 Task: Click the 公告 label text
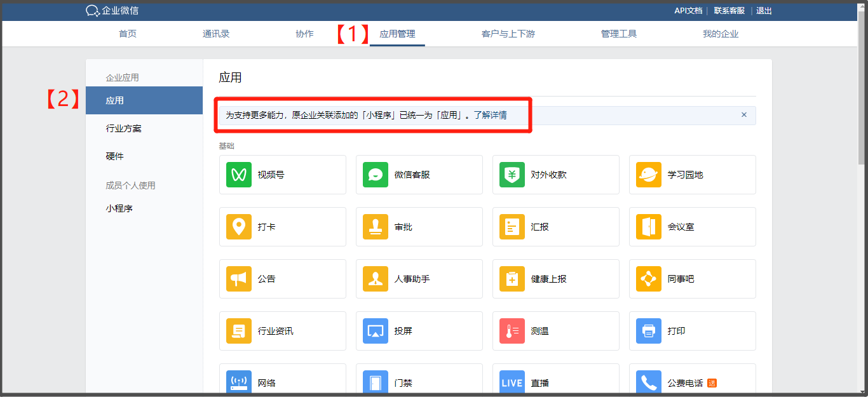coord(267,279)
